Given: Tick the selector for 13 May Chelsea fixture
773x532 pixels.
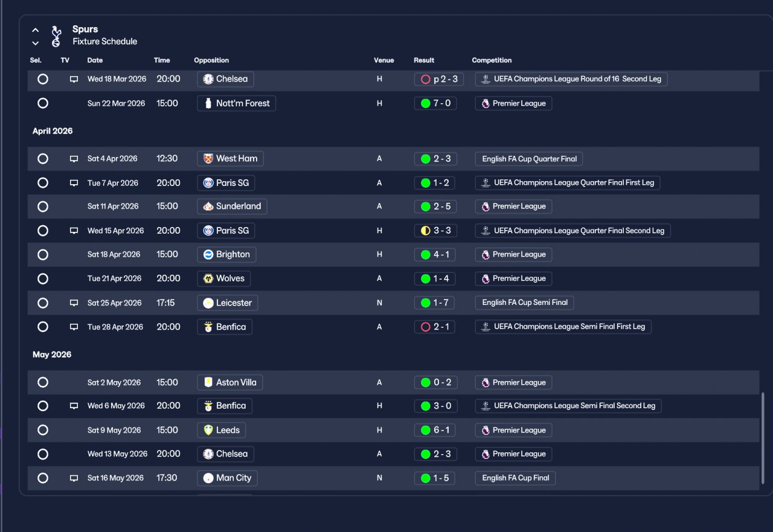Looking at the screenshot, I should tap(42, 454).
